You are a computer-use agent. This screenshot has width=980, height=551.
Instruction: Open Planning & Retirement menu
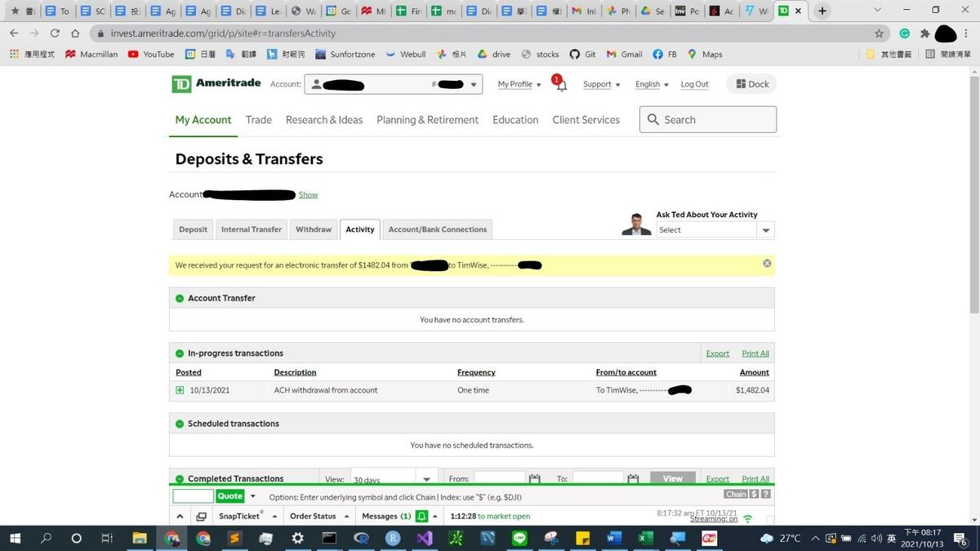427,120
